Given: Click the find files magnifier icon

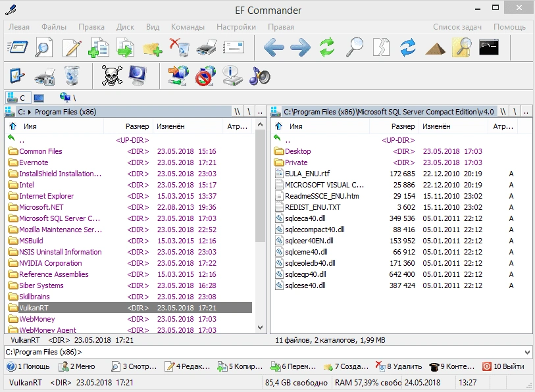Looking at the screenshot, I should click(x=355, y=47).
